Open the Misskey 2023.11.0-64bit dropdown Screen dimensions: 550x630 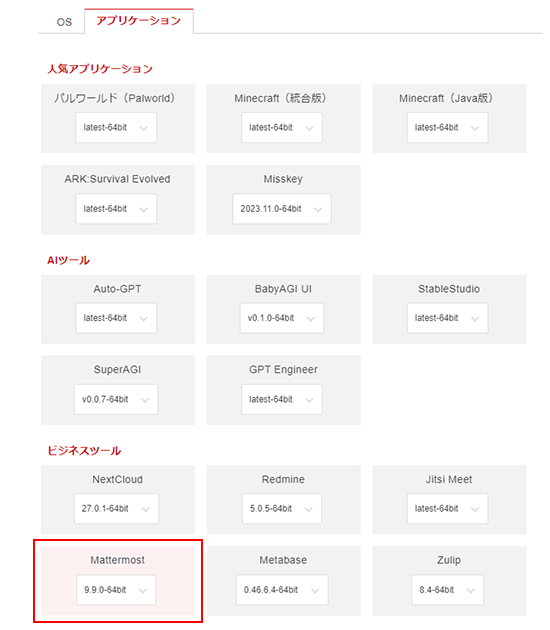click(282, 209)
